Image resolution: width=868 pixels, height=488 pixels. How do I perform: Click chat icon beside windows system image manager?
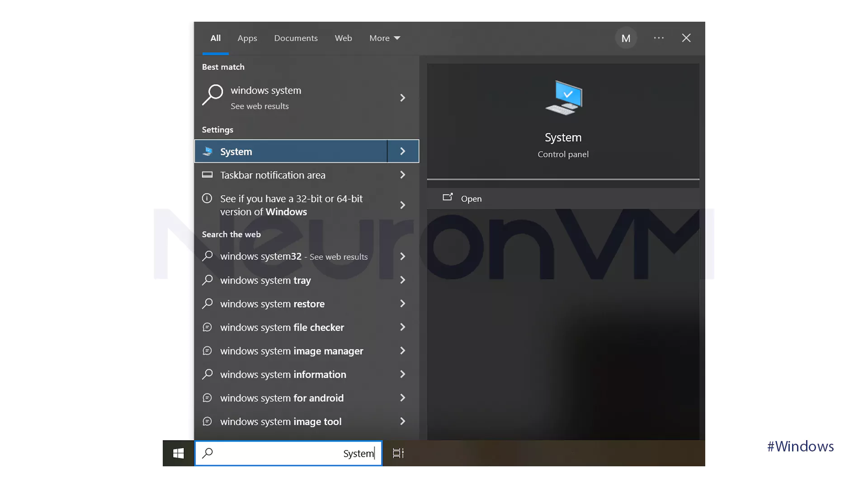pos(207,351)
